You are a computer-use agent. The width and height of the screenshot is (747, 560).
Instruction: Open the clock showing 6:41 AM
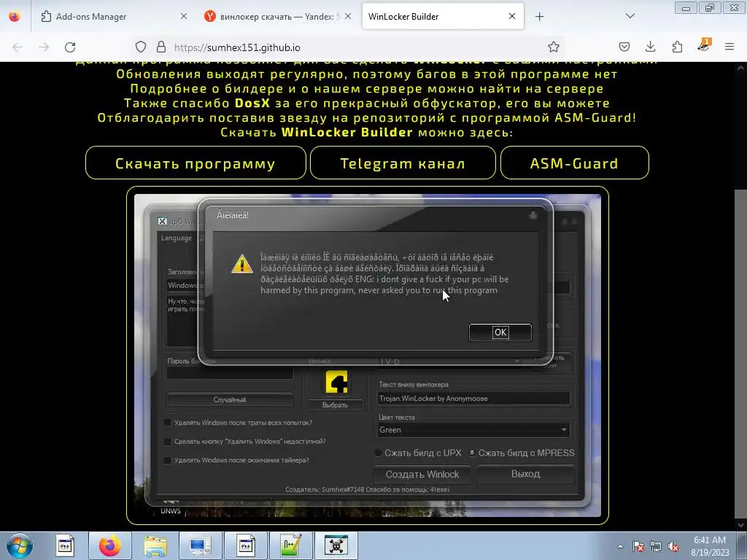710,546
